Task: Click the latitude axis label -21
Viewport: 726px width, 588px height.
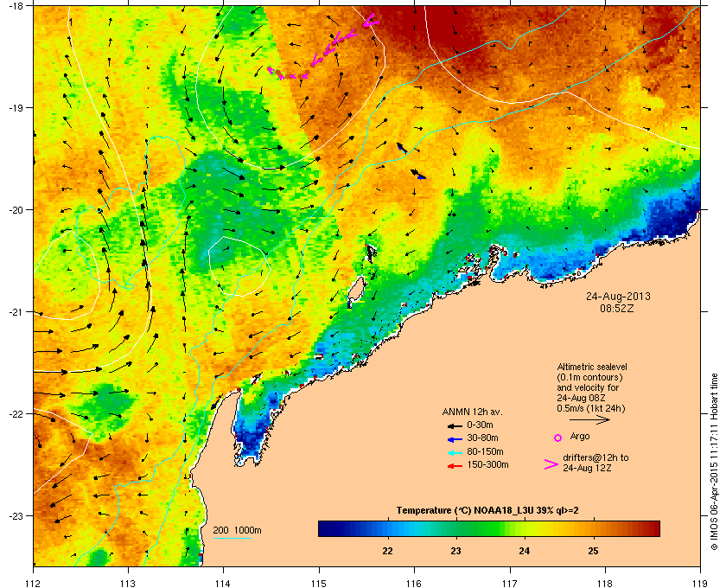Action: (x=16, y=311)
